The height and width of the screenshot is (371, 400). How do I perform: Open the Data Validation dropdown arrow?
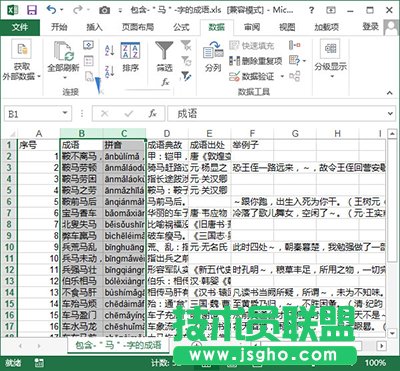coord(282,76)
